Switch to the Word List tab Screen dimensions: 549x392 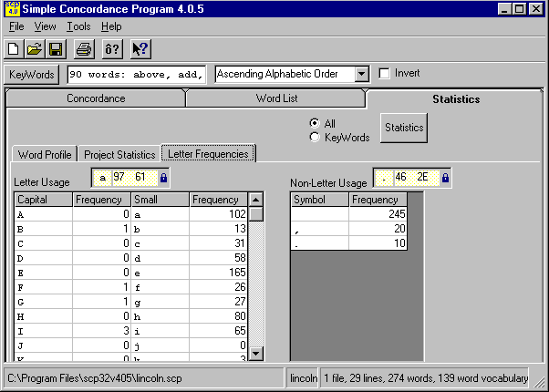274,98
